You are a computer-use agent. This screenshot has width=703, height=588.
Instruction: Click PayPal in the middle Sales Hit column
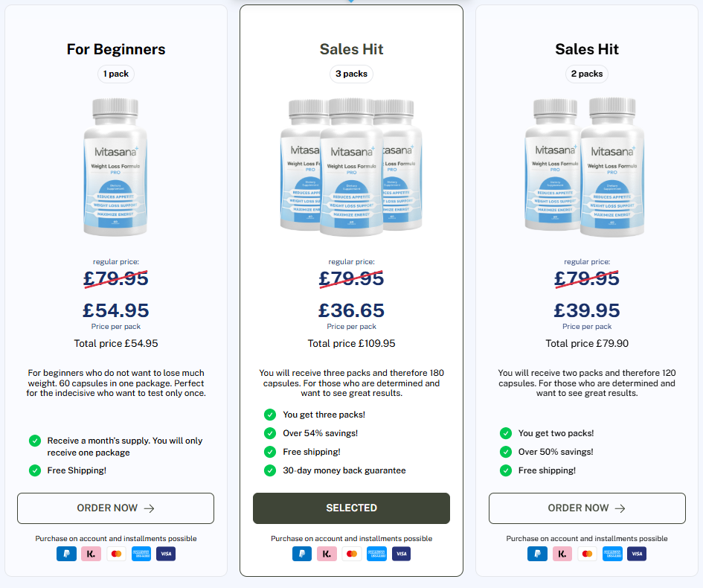(x=302, y=554)
